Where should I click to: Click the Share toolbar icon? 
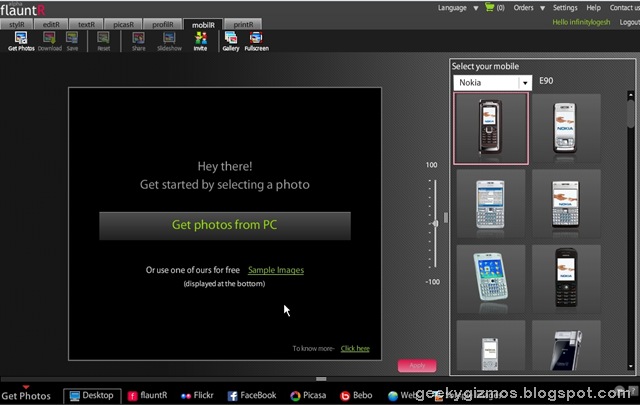(x=138, y=41)
